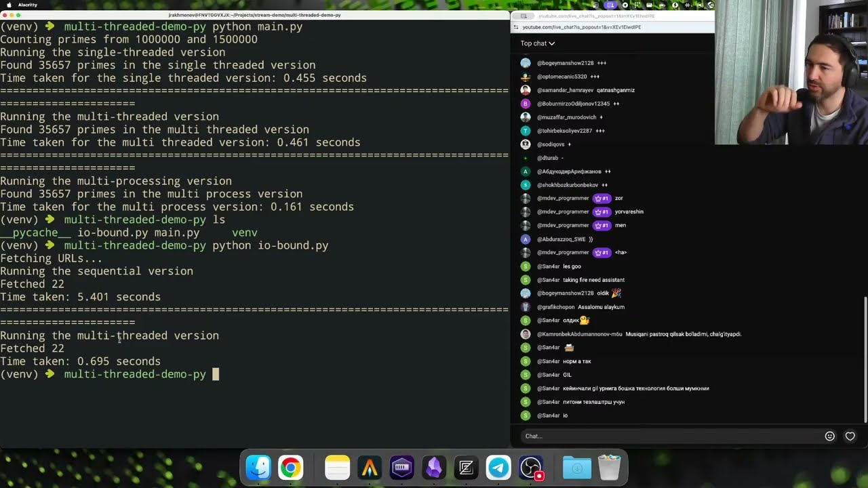Click the single threaded '0.455 seconds' line
This screenshot has height=488, width=868.
pos(183,78)
